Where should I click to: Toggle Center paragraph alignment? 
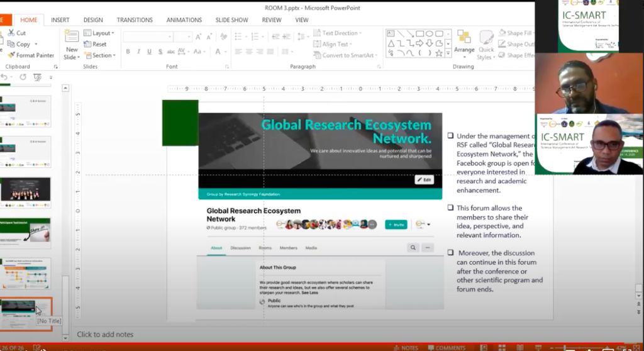tap(249, 52)
